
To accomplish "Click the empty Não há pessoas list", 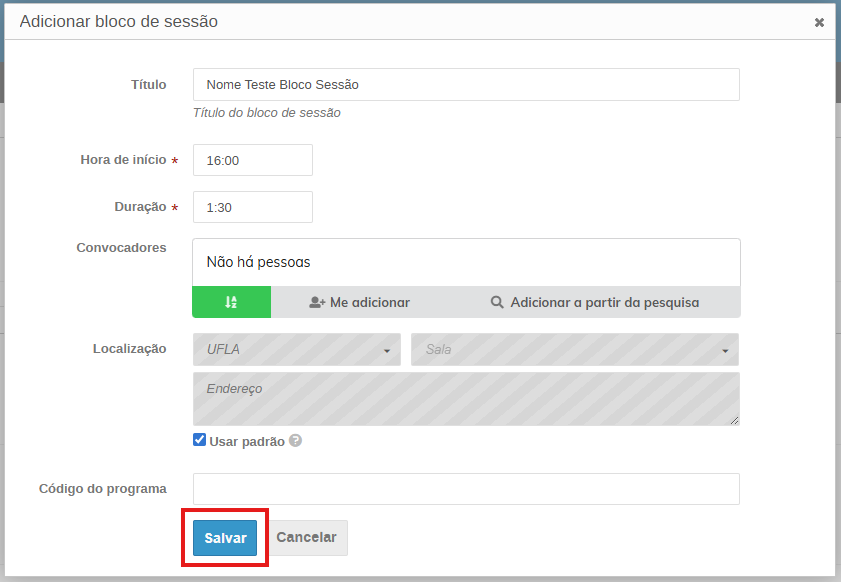I will (466, 262).
